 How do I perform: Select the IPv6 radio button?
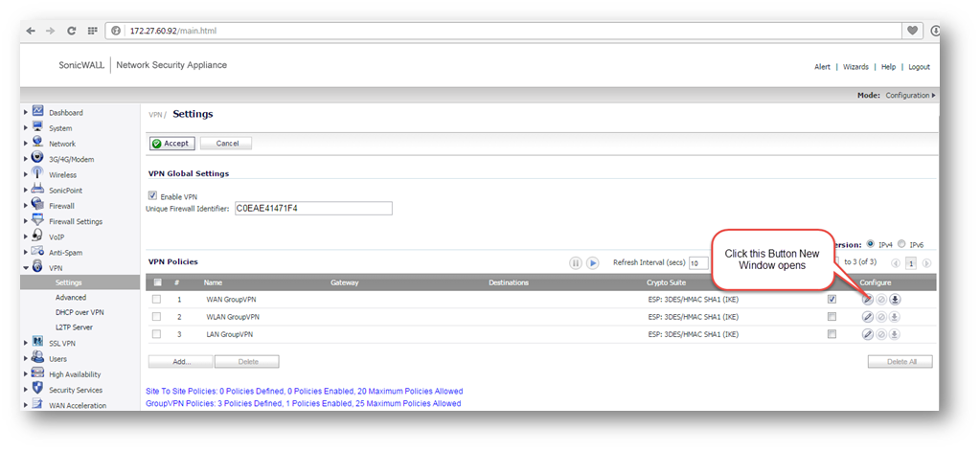901,244
